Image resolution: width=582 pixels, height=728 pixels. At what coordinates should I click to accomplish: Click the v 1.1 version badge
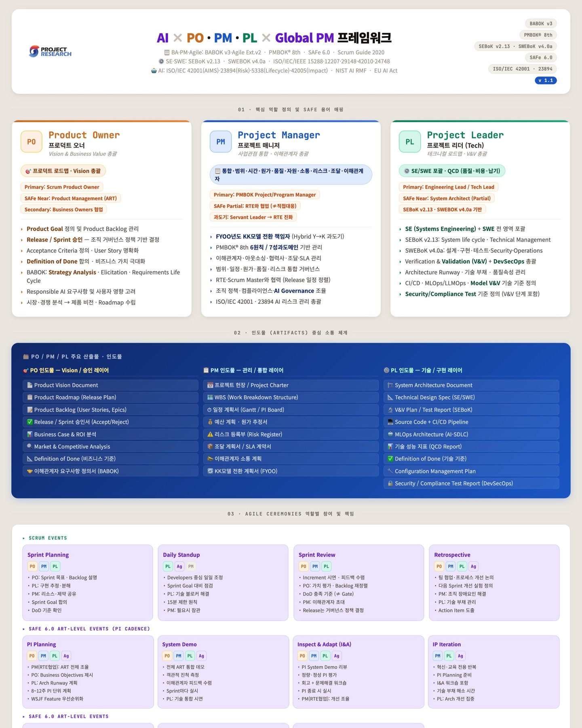coord(546,80)
